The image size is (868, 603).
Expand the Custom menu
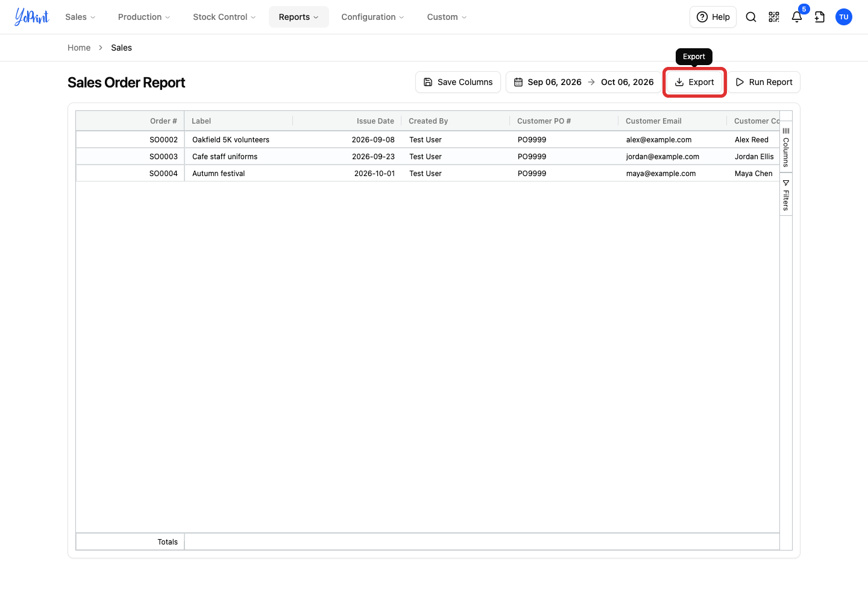[x=447, y=17]
